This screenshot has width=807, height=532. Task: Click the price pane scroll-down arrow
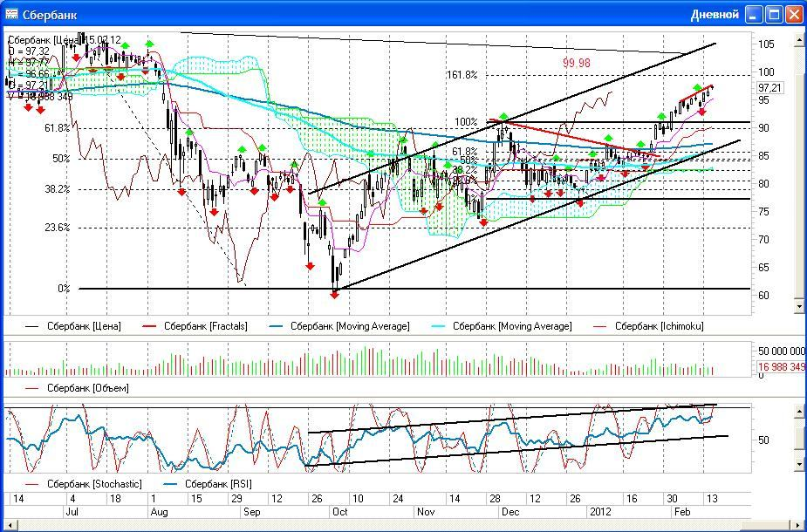(799, 307)
